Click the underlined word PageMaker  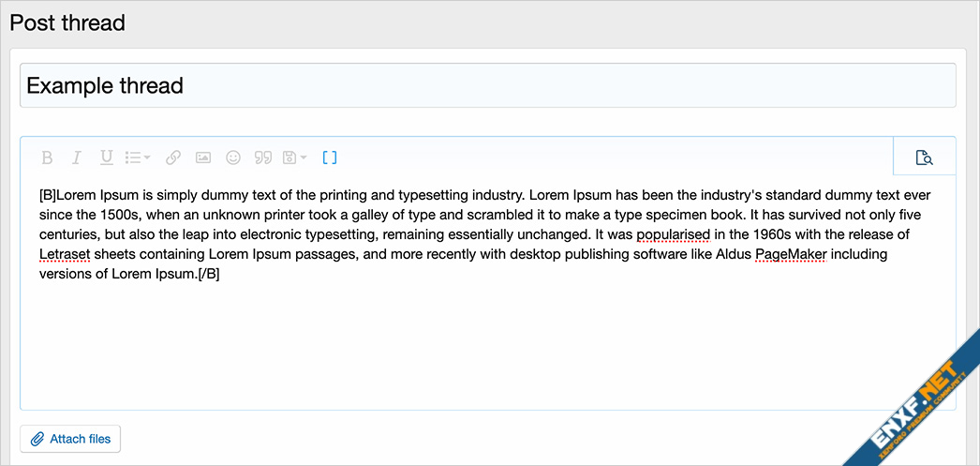tap(791, 255)
